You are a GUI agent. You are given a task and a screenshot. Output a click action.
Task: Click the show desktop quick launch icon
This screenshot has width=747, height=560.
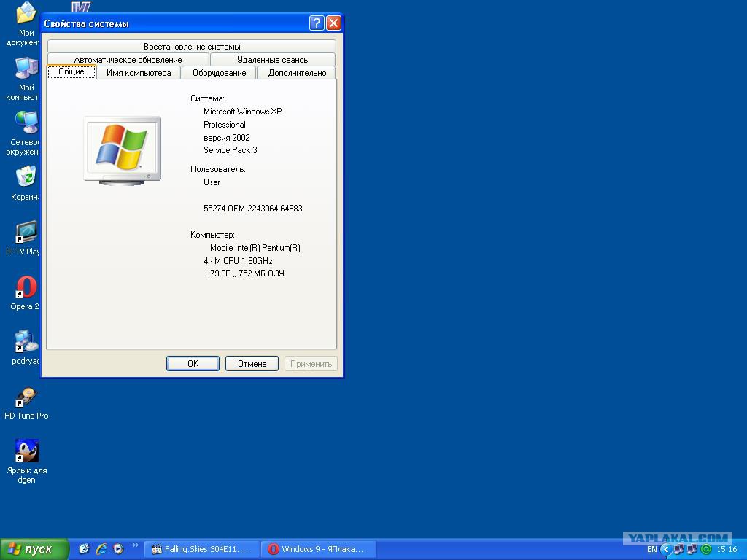[84, 549]
